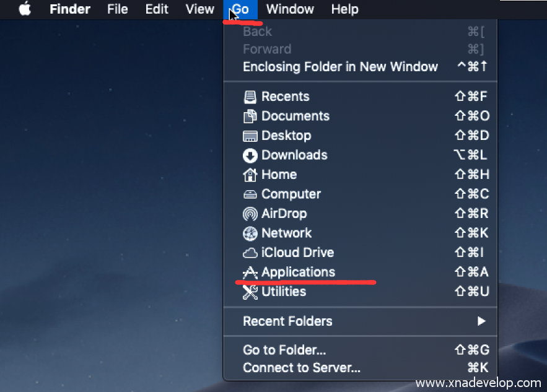Click the Home house icon
The width and height of the screenshot is (547, 392).
pyautogui.click(x=250, y=175)
